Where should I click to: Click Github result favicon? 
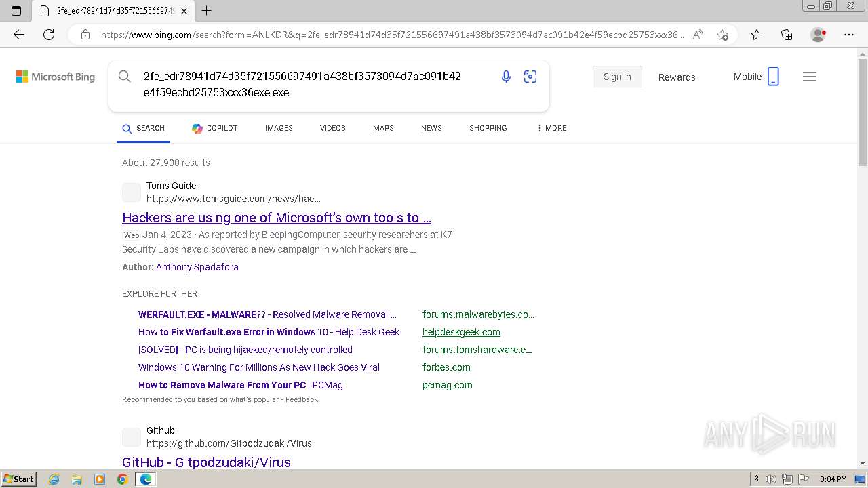132,437
